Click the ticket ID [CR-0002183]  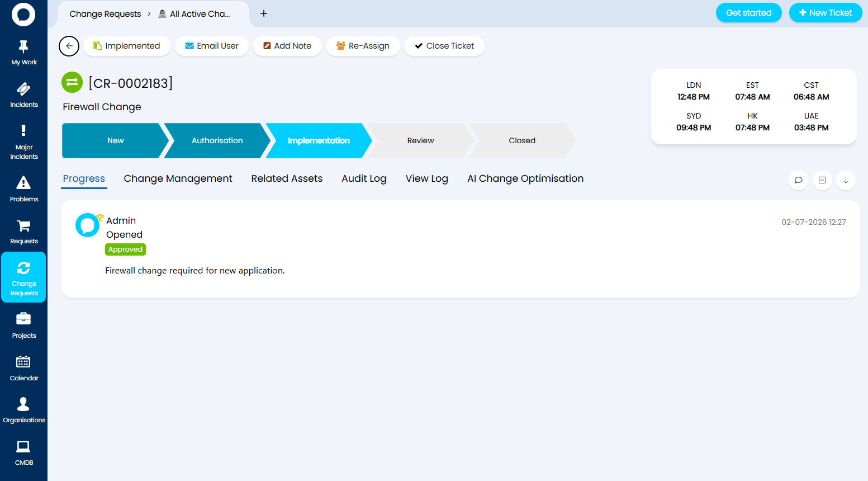pyautogui.click(x=131, y=83)
